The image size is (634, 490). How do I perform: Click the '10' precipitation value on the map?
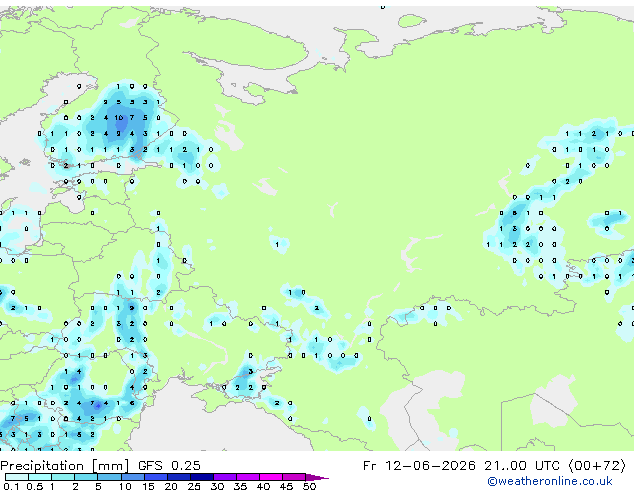(119, 118)
